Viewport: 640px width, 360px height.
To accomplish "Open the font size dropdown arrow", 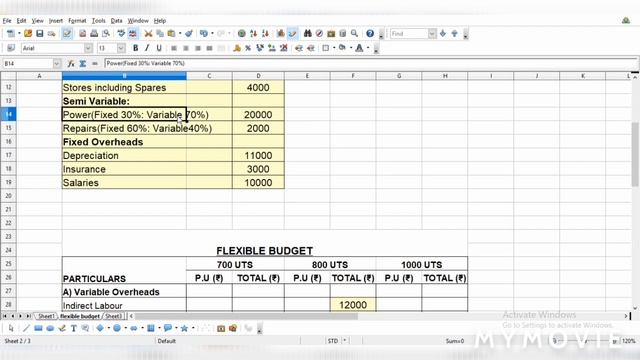I will click(121, 48).
